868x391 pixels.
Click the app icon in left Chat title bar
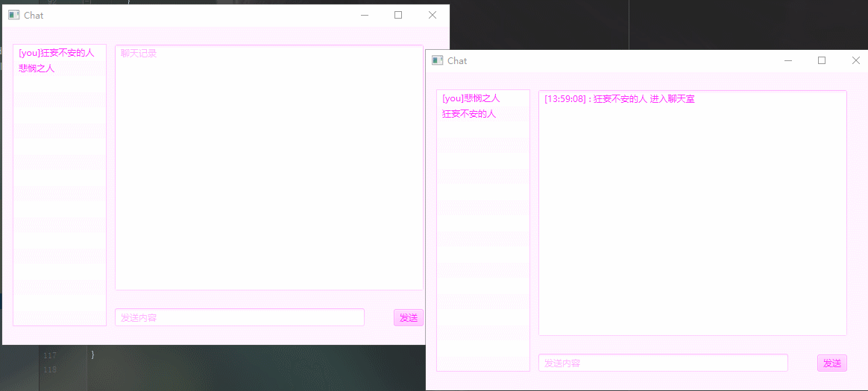tap(14, 15)
